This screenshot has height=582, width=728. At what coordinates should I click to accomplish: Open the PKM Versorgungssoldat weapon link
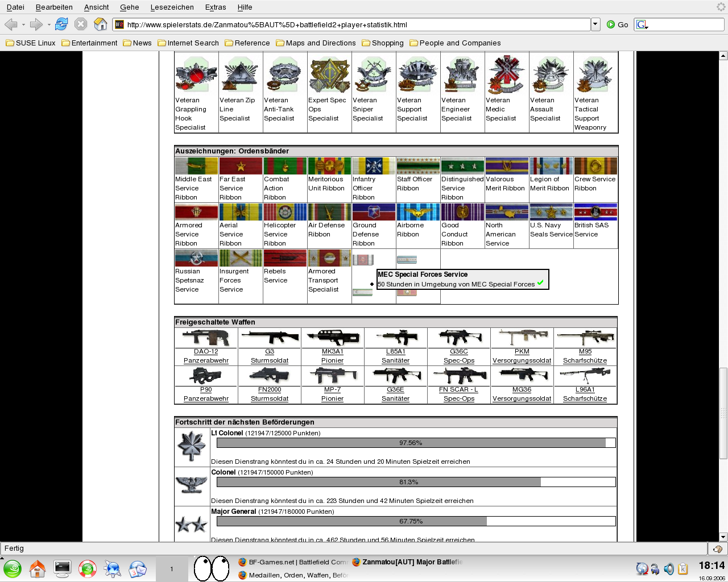522,356
